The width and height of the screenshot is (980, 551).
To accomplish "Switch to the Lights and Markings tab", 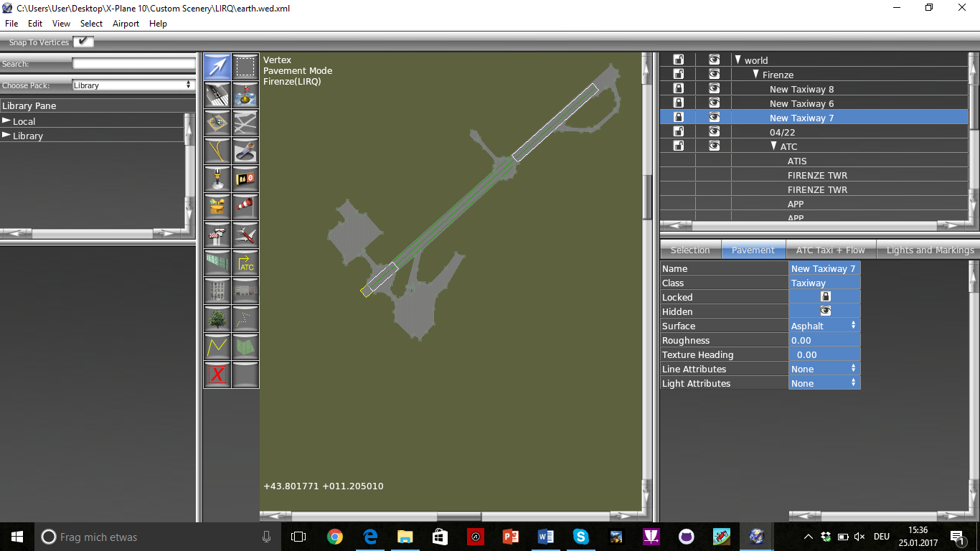I will [930, 250].
